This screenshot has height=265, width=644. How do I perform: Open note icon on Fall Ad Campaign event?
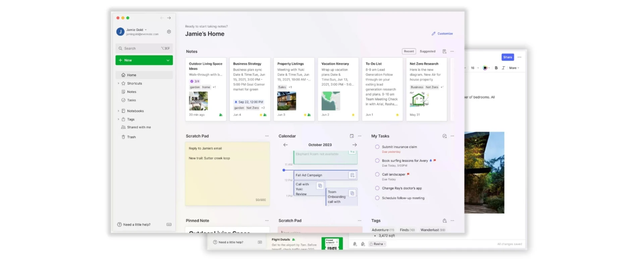tap(352, 175)
